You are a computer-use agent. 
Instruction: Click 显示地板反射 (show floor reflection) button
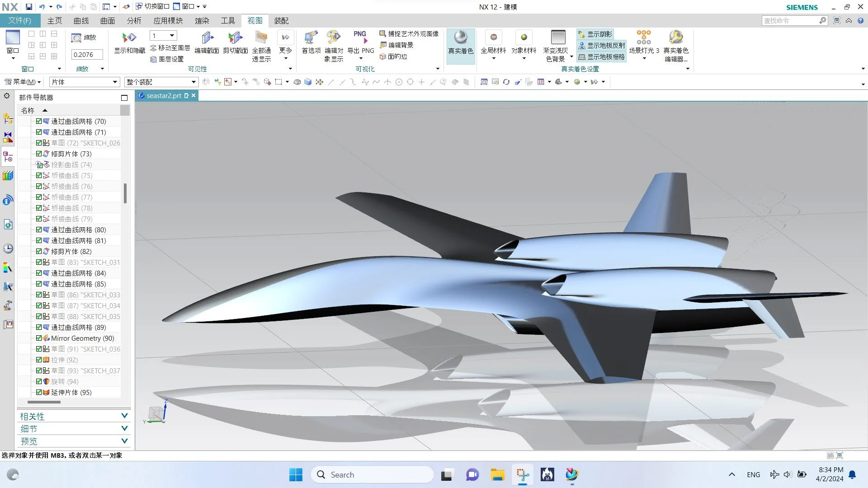pyautogui.click(x=601, y=46)
